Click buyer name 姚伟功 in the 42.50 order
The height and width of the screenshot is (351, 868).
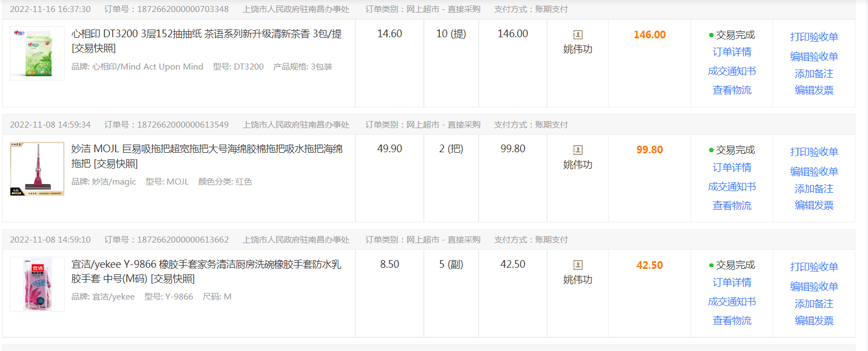(x=578, y=280)
